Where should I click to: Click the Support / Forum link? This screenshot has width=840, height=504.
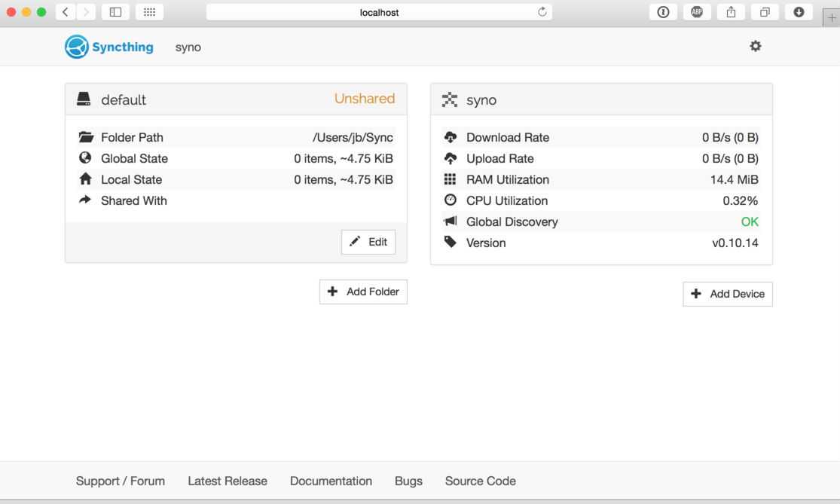pyautogui.click(x=120, y=480)
